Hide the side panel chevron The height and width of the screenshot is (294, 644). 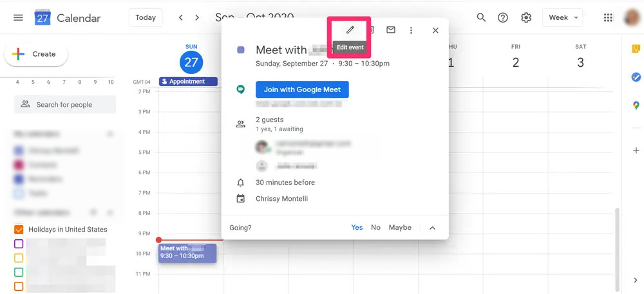[636, 280]
